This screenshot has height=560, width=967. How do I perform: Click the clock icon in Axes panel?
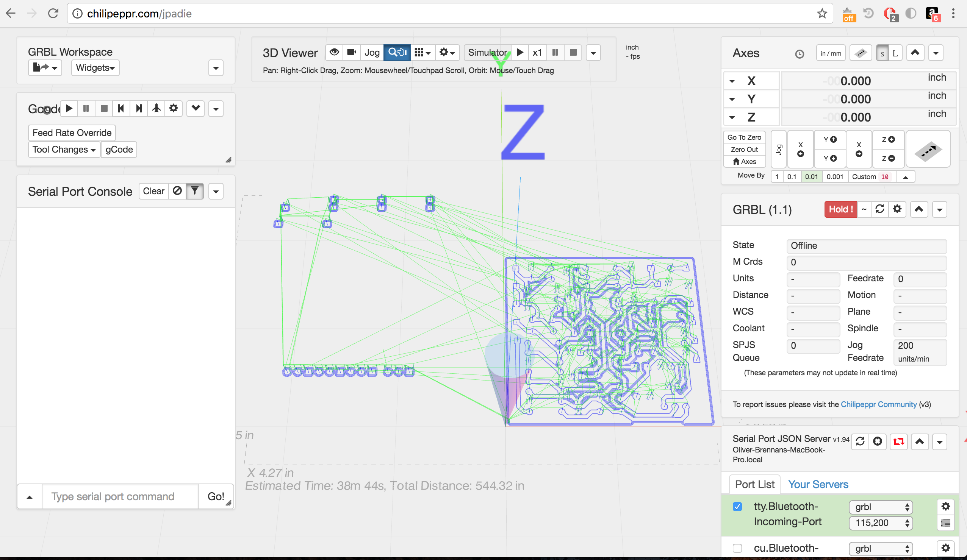tap(799, 54)
